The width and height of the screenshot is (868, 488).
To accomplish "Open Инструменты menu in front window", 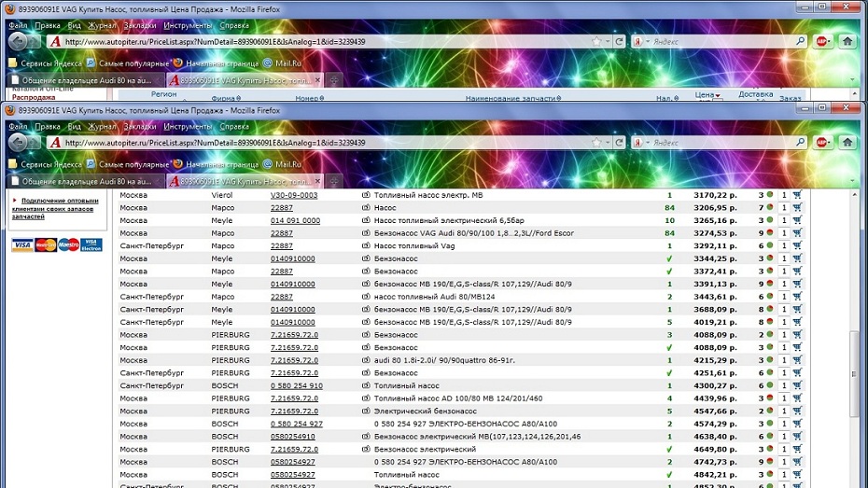I will click(189, 127).
